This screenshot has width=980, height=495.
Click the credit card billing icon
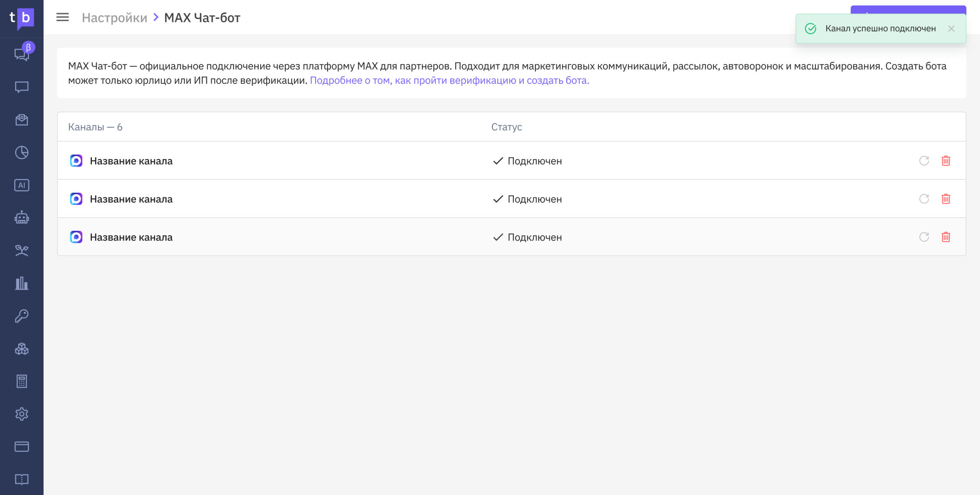tap(21, 447)
